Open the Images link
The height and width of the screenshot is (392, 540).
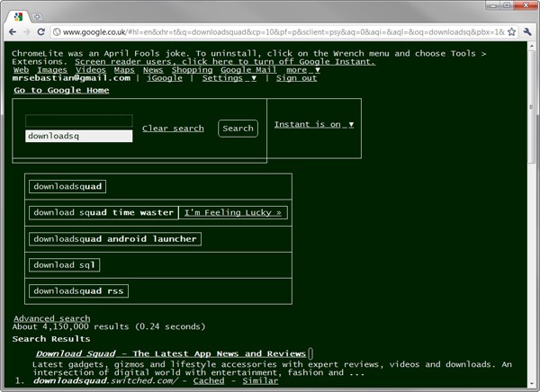tap(52, 70)
